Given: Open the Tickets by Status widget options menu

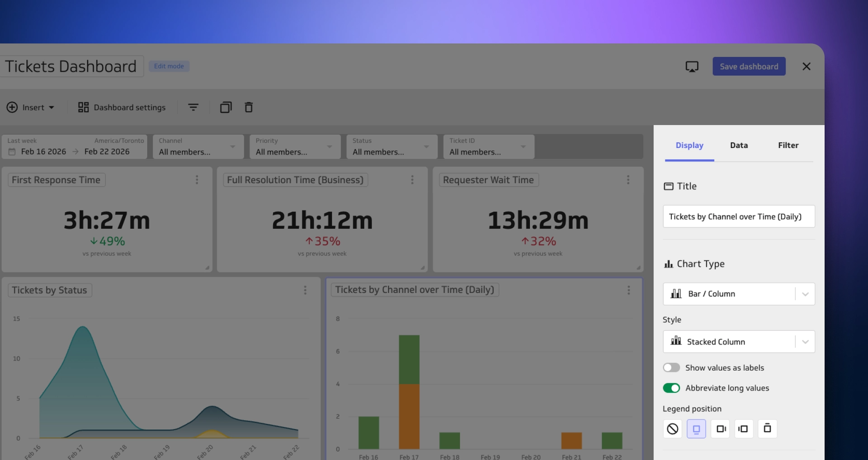Looking at the screenshot, I should point(305,290).
